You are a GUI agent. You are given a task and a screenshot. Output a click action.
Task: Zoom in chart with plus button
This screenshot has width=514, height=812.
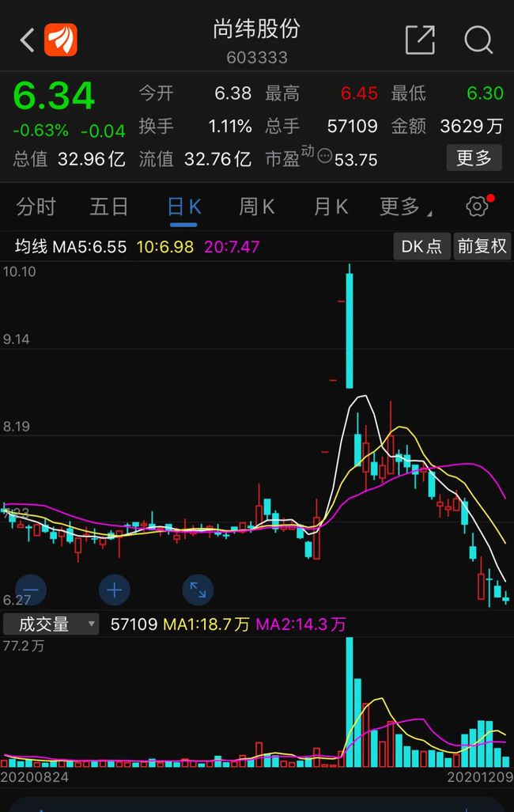(x=114, y=590)
